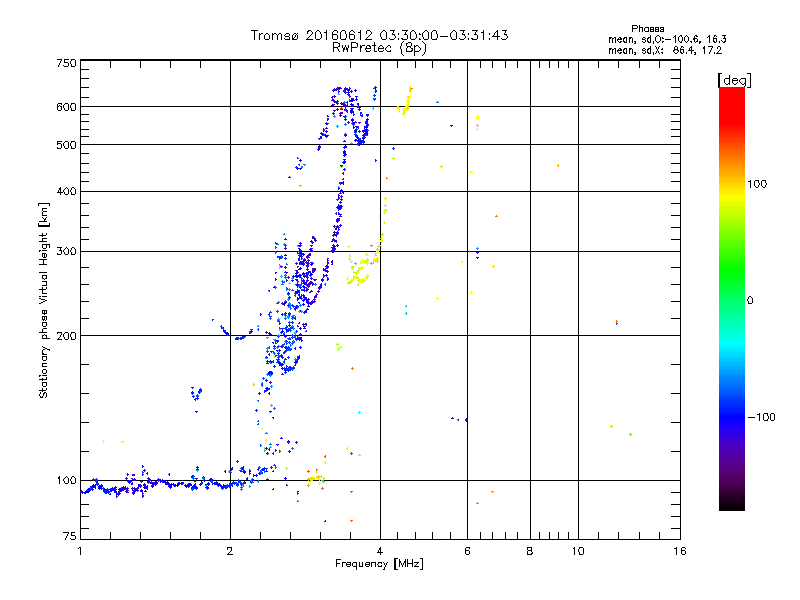
Task: Select the 'mean, sd,O:-100.6, 16.3' statistics line
Action: [667, 39]
